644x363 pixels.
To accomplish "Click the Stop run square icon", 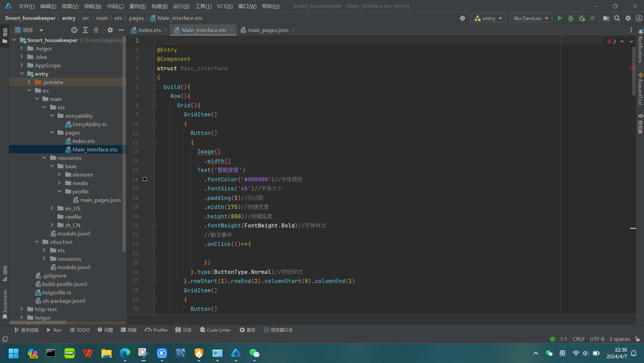I will pyautogui.click(x=593, y=18).
